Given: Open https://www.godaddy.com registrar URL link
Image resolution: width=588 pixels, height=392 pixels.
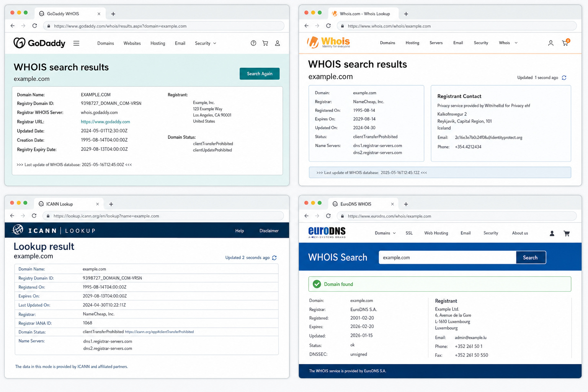Looking at the screenshot, I should 105,122.
